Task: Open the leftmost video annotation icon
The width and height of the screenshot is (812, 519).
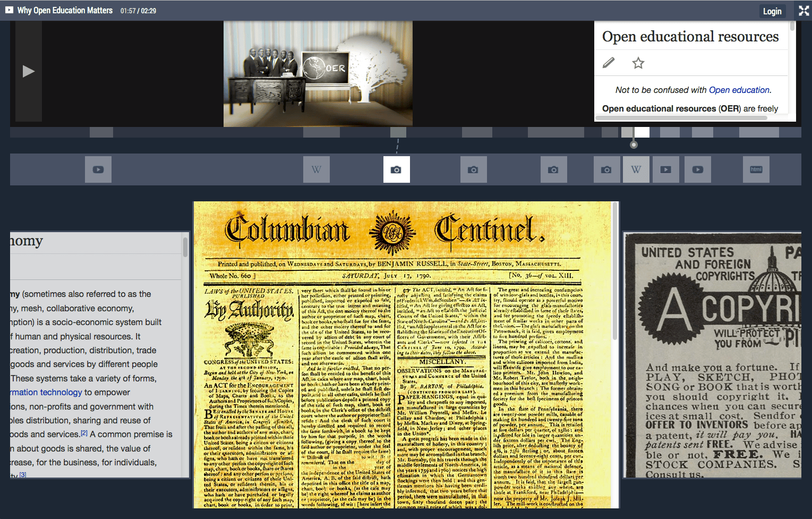Action: [x=98, y=169]
